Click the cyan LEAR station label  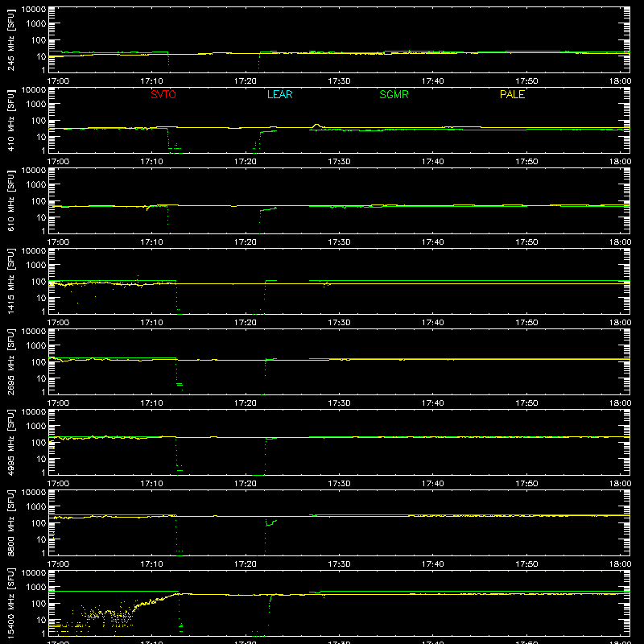[279, 94]
